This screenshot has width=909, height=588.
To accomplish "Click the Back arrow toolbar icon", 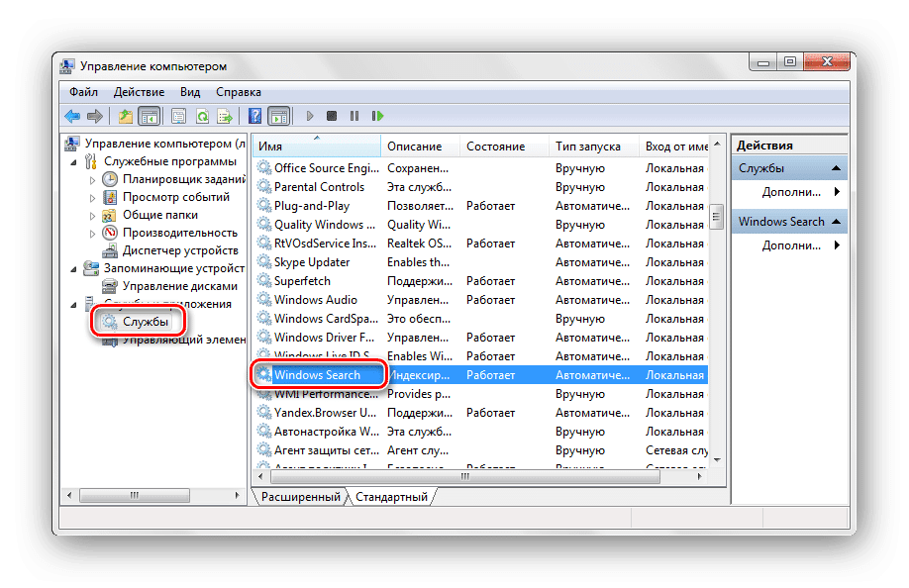I will [72, 117].
